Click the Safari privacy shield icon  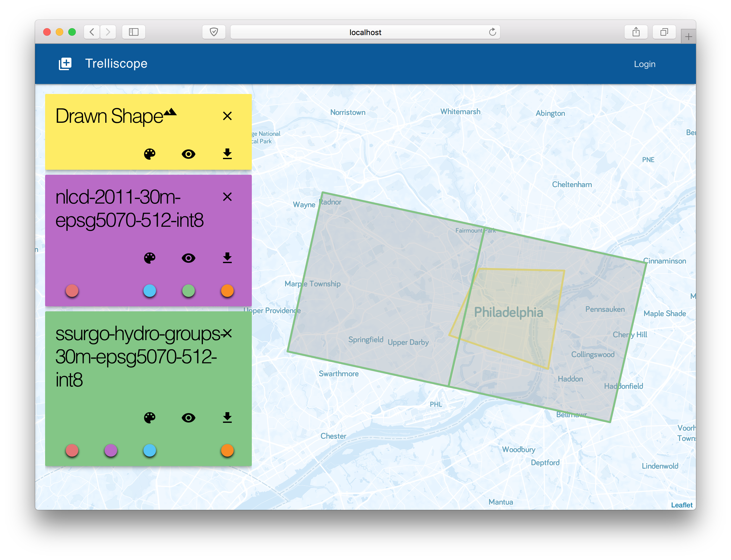(214, 32)
